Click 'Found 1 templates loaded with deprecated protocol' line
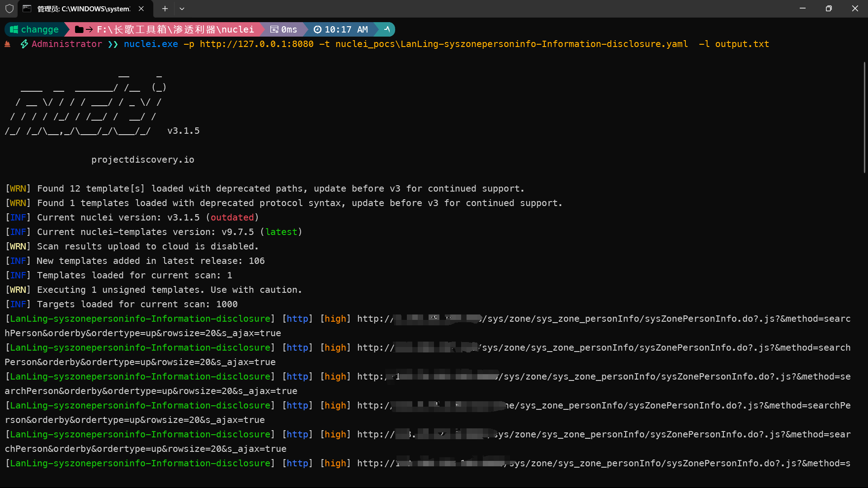 (283, 203)
